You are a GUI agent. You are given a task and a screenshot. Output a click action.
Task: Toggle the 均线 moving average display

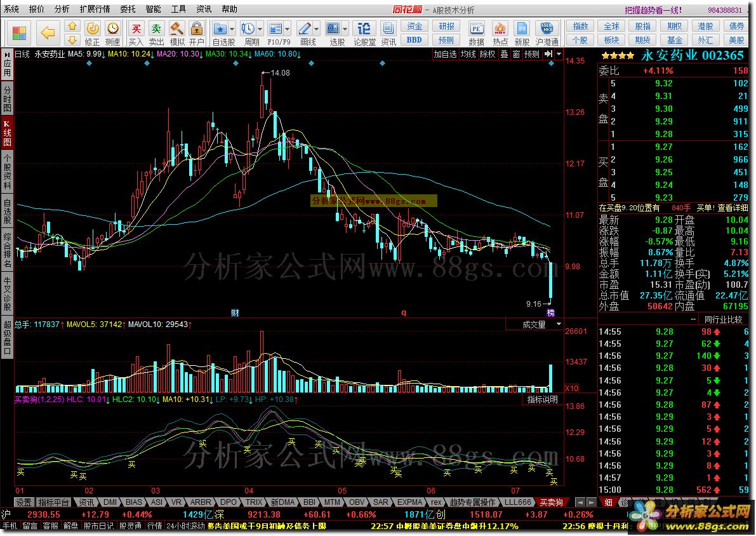click(468, 54)
